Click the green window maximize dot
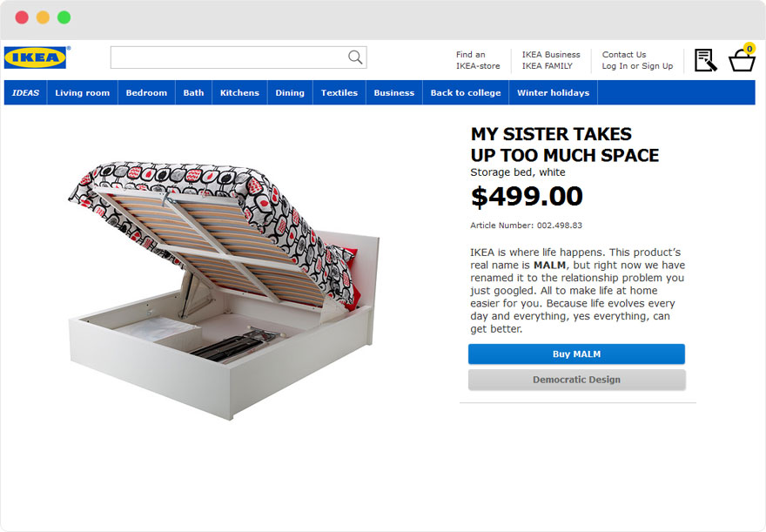Screen dimensions: 766x532 (x=64, y=17)
